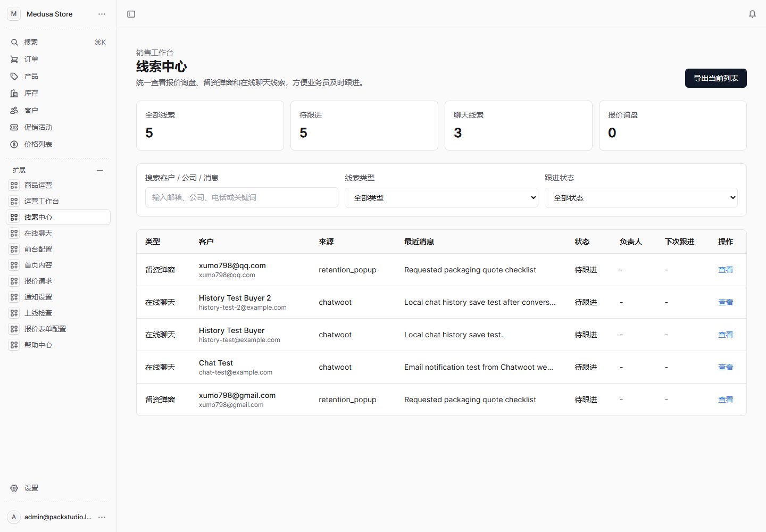The height and width of the screenshot is (532, 766).
Task: Collapse the 扩展 section
Action: point(99,170)
